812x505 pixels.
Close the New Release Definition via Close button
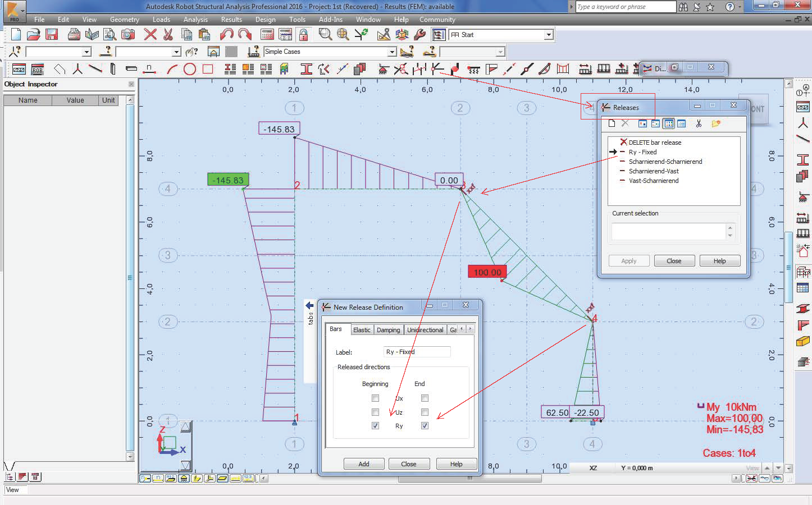click(x=409, y=464)
